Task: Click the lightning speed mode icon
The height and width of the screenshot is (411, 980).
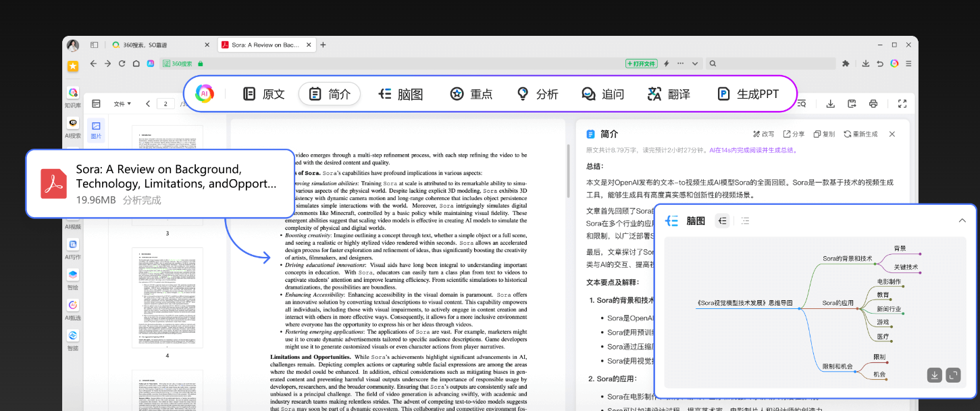Action: [666, 64]
